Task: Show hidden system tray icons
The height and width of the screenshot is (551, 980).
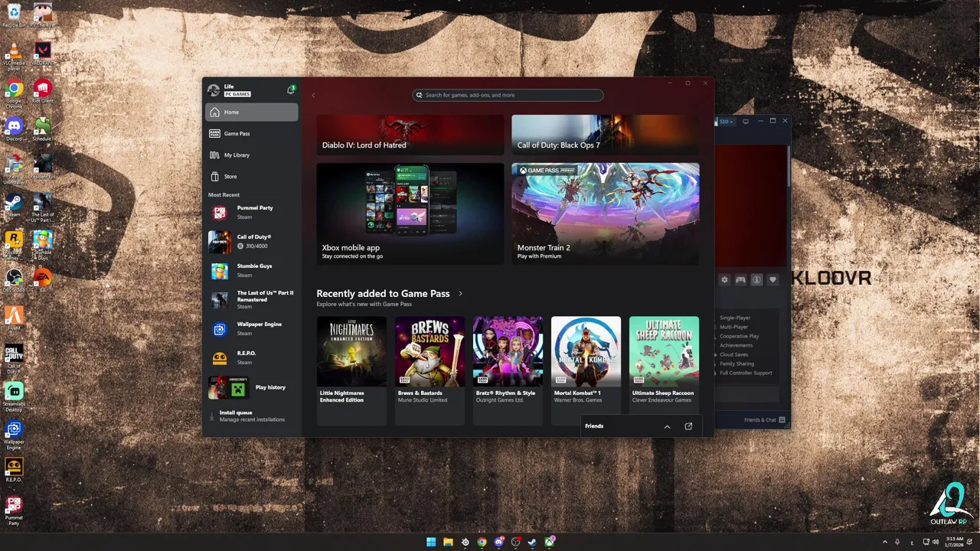Action: [885, 542]
